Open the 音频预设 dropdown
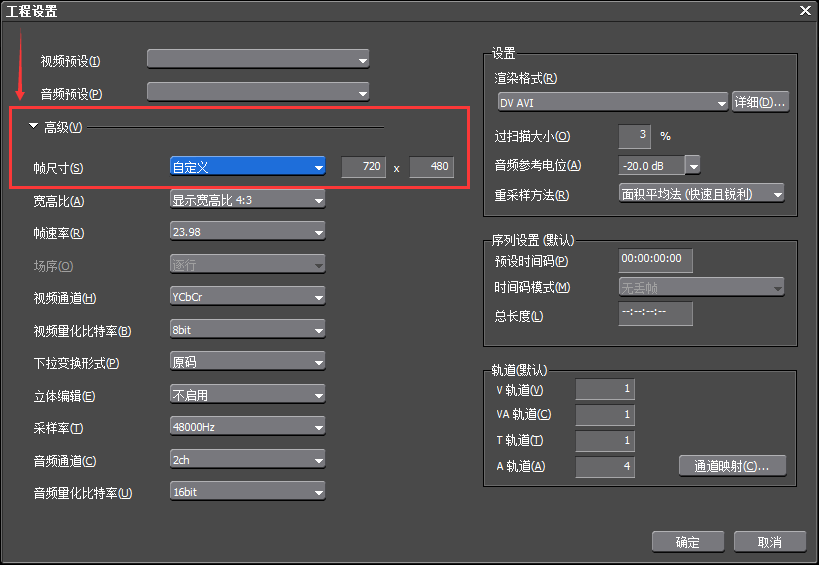819x565 pixels. click(258, 93)
